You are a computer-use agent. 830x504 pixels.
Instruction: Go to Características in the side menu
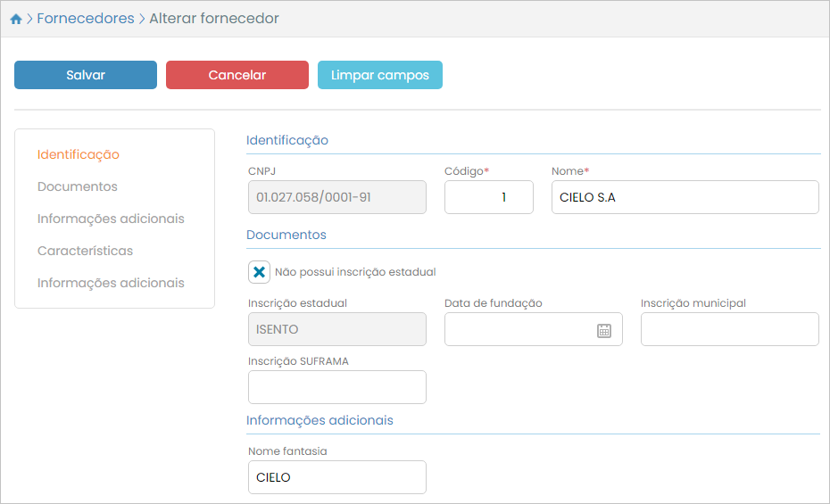(85, 251)
